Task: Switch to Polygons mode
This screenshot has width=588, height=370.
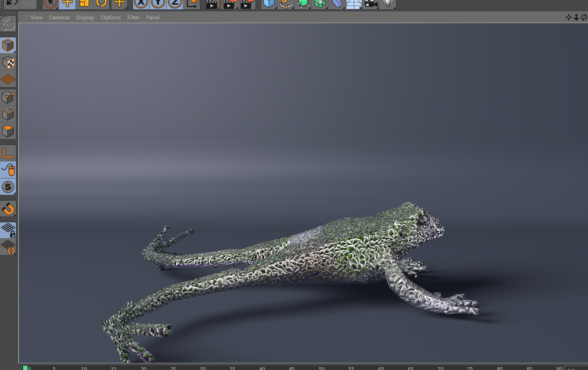Action: (x=8, y=131)
